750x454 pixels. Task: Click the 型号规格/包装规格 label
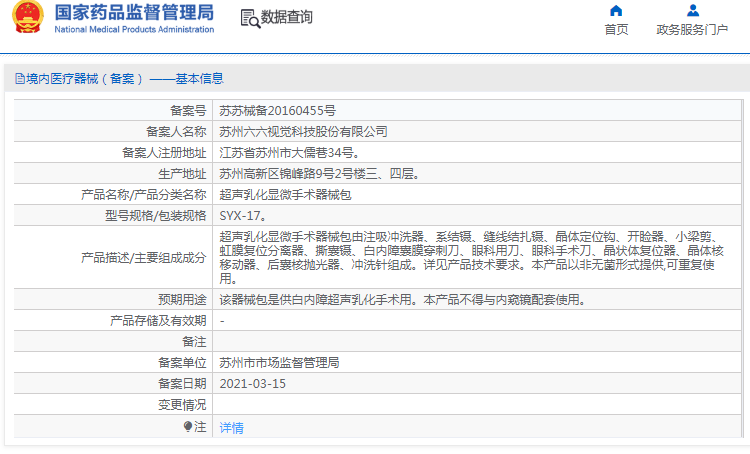click(x=155, y=216)
